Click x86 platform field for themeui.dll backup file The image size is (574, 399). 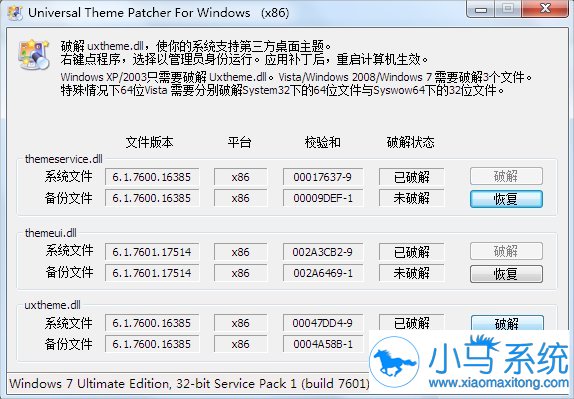click(x=241, y=273)
